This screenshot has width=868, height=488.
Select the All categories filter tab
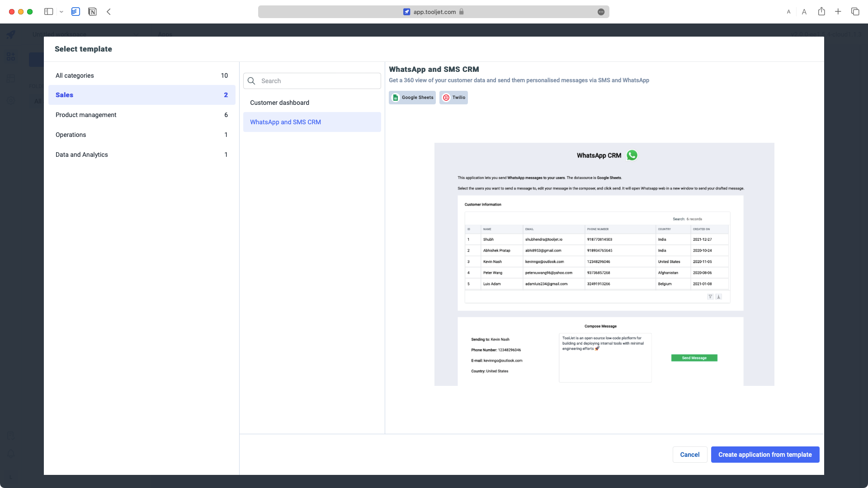pyautogui.click(x=75, y=75)
